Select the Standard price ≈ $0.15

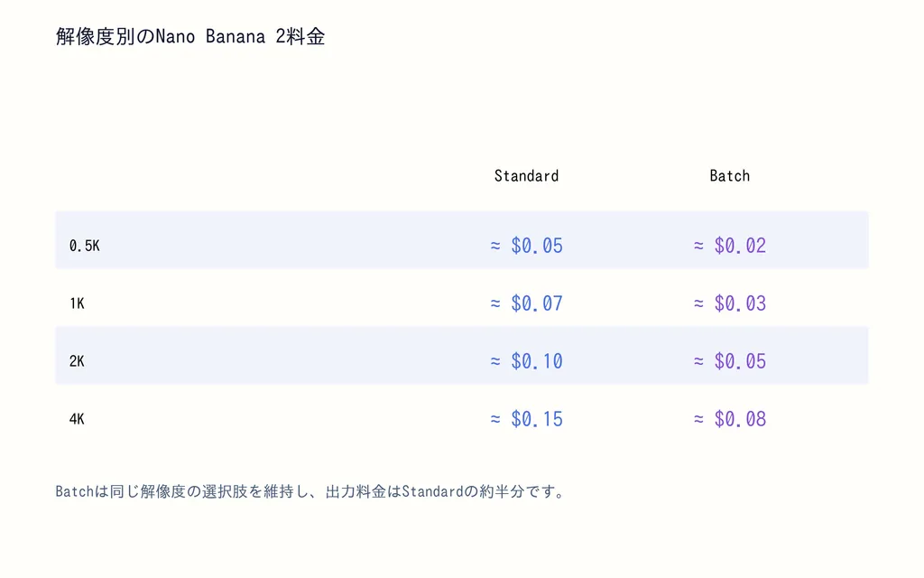526,419
